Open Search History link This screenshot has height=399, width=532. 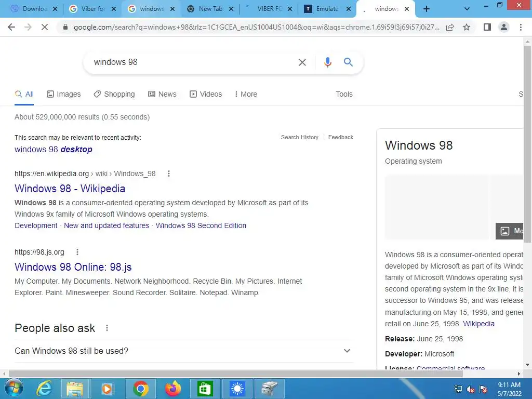point(300,137)
